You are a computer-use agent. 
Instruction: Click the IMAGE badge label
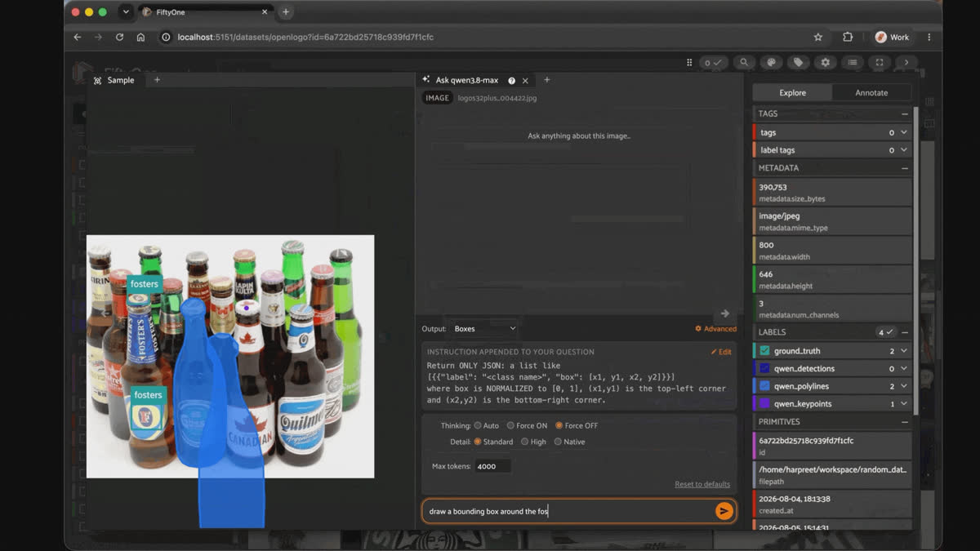point(437,98)
